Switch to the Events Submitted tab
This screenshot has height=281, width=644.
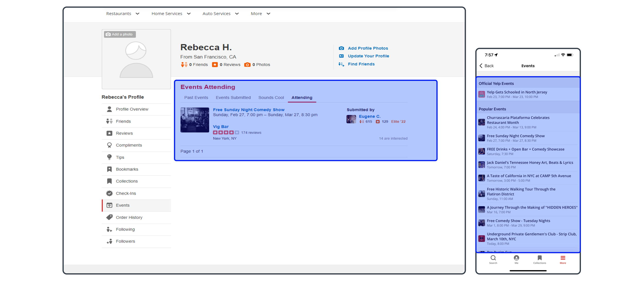coord(233,97)
